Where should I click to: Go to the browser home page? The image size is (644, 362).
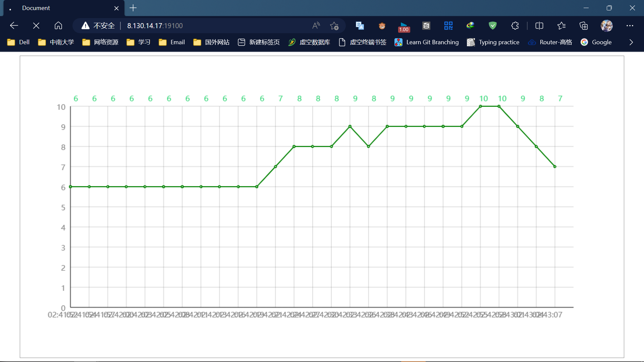click(58, 25)
